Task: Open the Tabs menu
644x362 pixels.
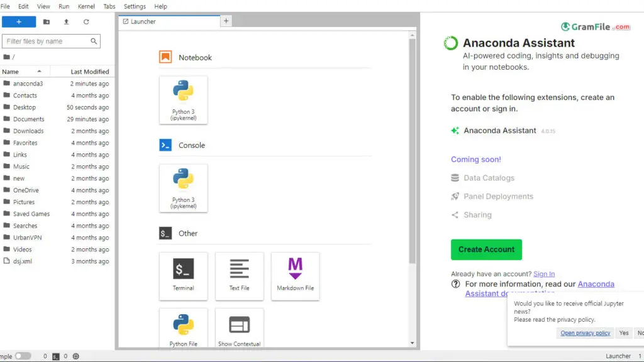Action: point(109,6)
